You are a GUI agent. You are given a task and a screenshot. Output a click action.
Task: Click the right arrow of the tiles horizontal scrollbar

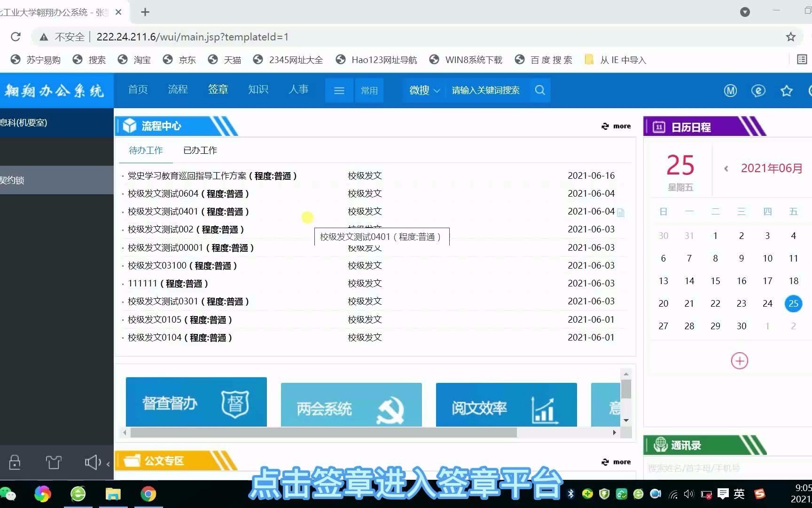(614, 432)
